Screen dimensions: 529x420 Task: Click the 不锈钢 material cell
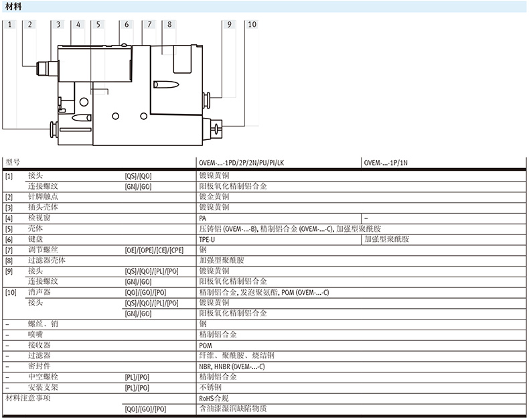point(210,387)
